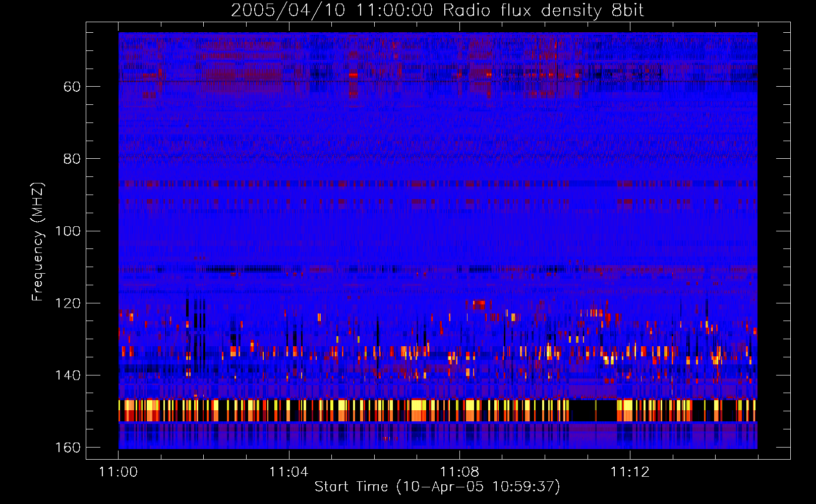Click the 11:08 time axis label
The width and height of the screenshot is (816, 504).
(x=459, y=472)
